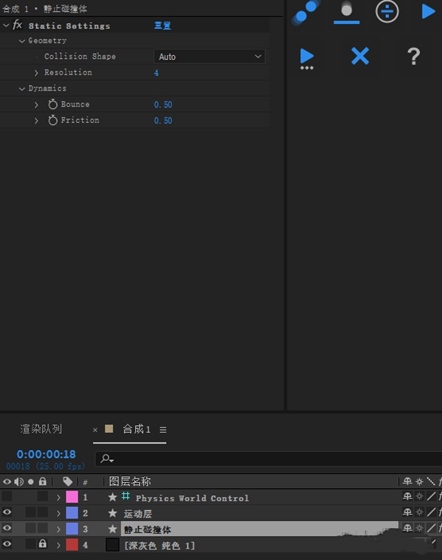Screen dimensions: 442x560
Task: Toggle the fx switch for Static Settings
Action: [x=17, y=25]
